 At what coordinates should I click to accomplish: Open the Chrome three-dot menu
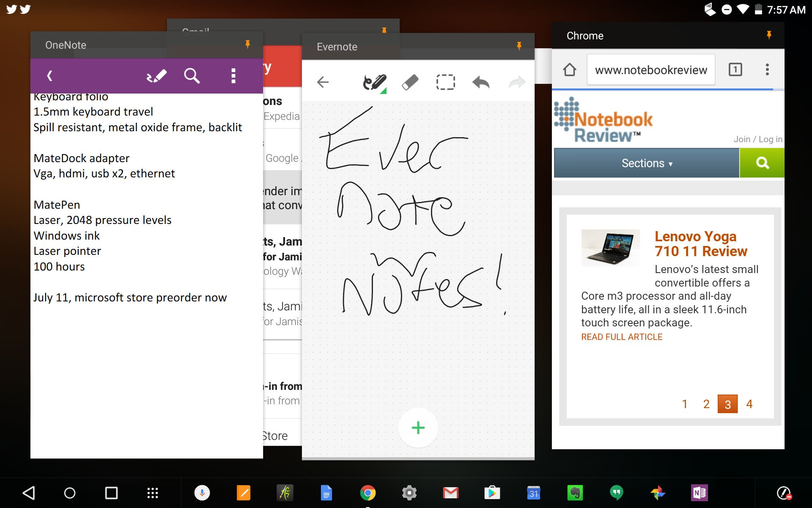(767, 69)
